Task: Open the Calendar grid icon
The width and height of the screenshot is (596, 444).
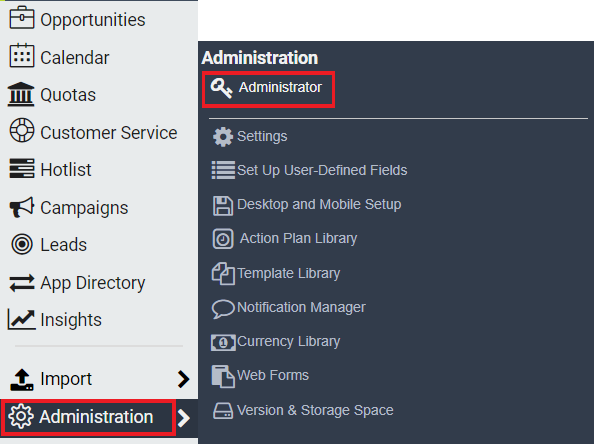Action: click(22, 56)
